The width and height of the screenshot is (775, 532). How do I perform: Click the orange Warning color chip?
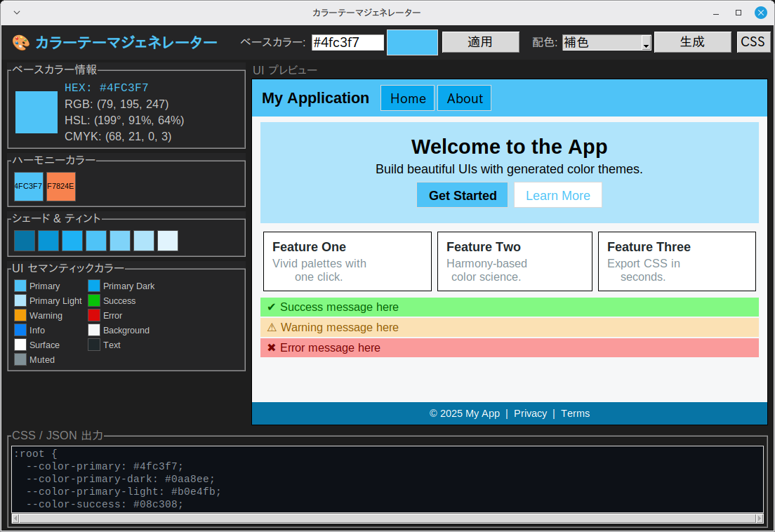20,315
